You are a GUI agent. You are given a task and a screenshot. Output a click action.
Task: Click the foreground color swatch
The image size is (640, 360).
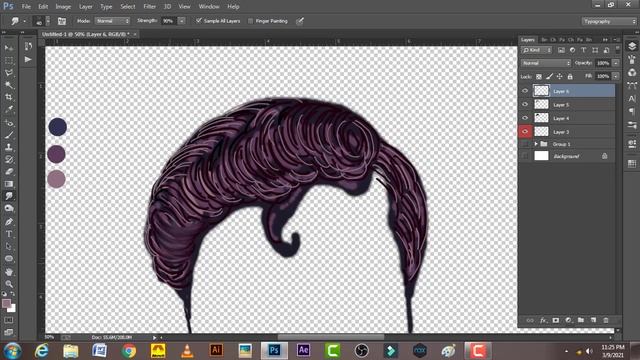(x=6, y=303)
